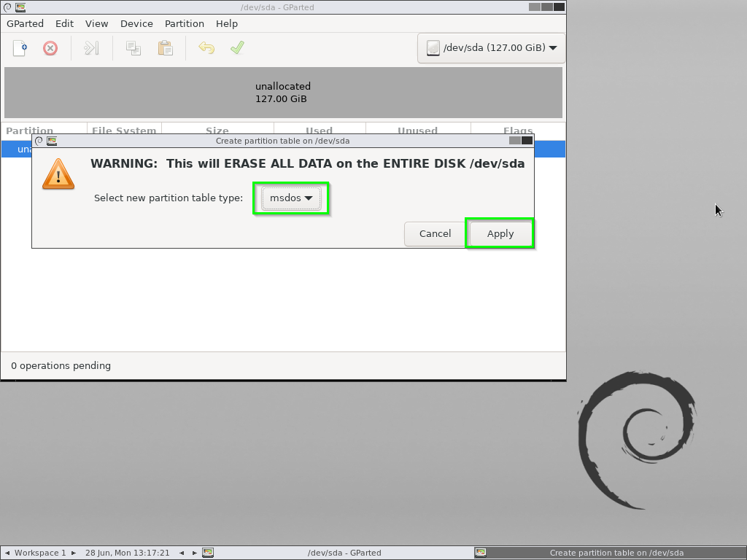This screenshot has width=747, height=560.
Task: Click the red Delete partition toolbar icon
Action: coord(50,48)
